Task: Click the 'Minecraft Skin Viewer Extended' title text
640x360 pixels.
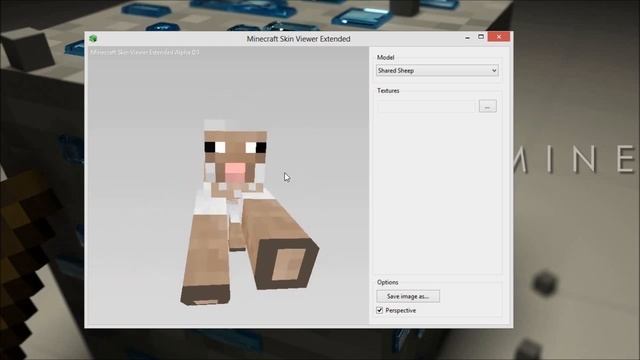Action: 298,39
